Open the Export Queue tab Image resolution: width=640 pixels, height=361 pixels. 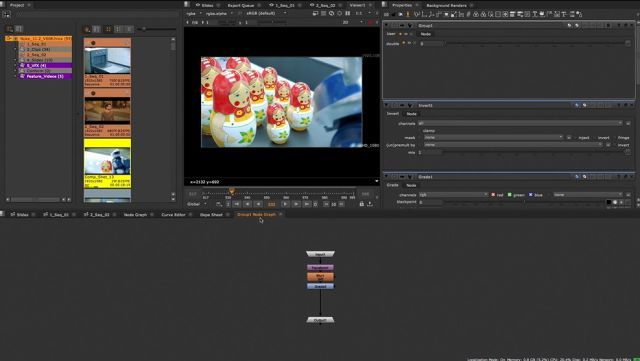click(241, 5)
